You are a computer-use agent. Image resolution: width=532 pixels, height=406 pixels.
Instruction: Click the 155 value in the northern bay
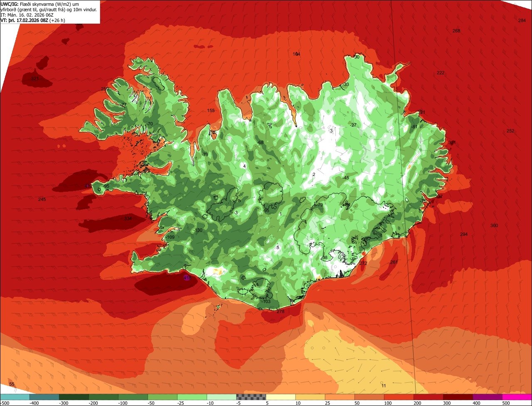(x=211, y=110)
